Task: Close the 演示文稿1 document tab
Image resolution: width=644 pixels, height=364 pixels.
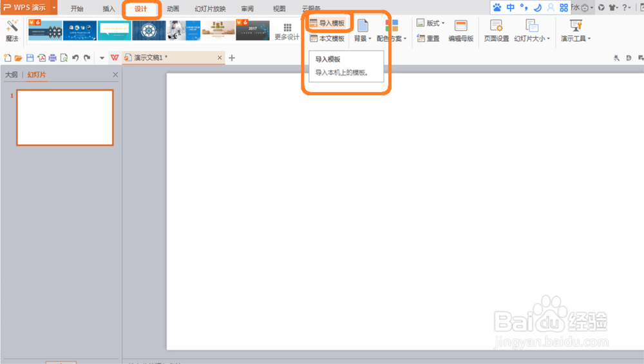Action: (x=220, y=57)
